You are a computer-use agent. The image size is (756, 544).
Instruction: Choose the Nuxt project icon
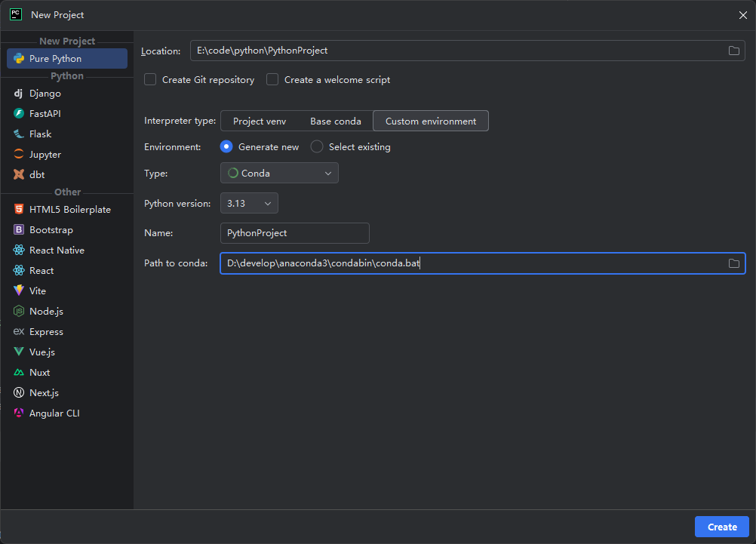coord(18,372)
